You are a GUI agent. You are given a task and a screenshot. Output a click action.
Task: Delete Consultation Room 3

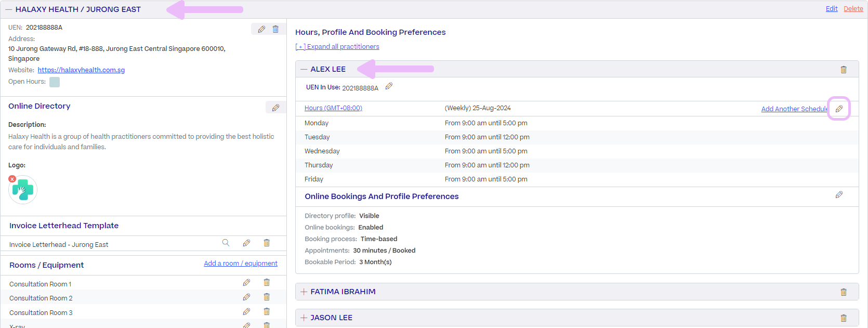pos(267,311)
